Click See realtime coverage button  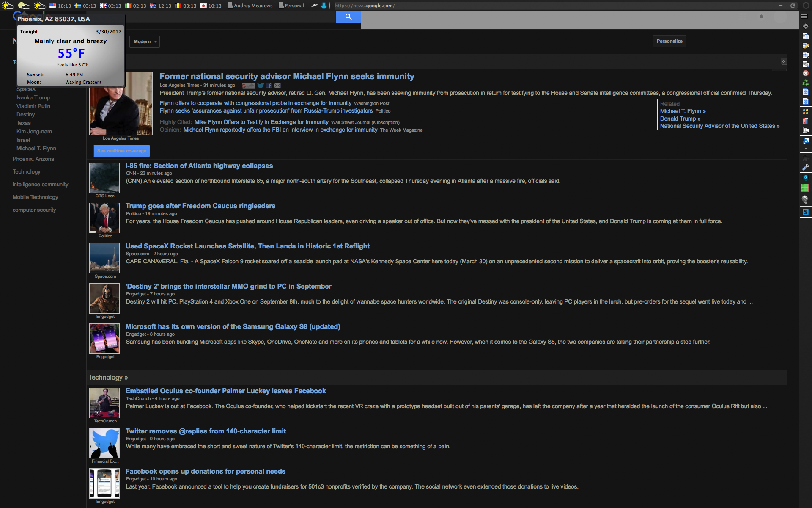(121, 151)
